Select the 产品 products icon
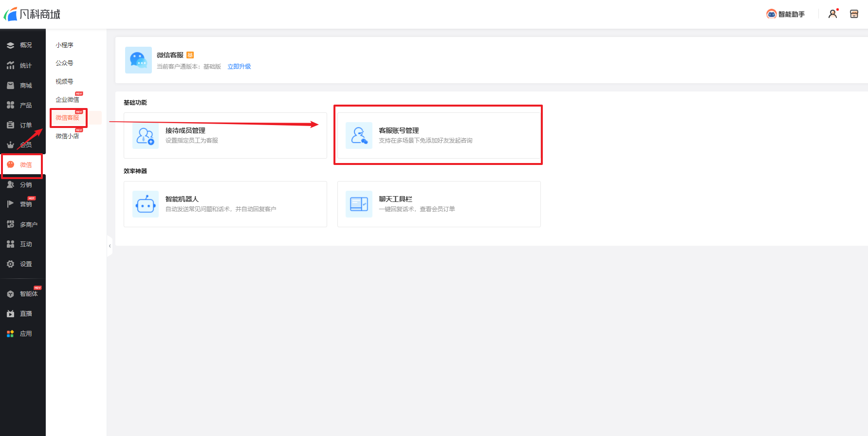Screen dimensions: 868x436 10,105
